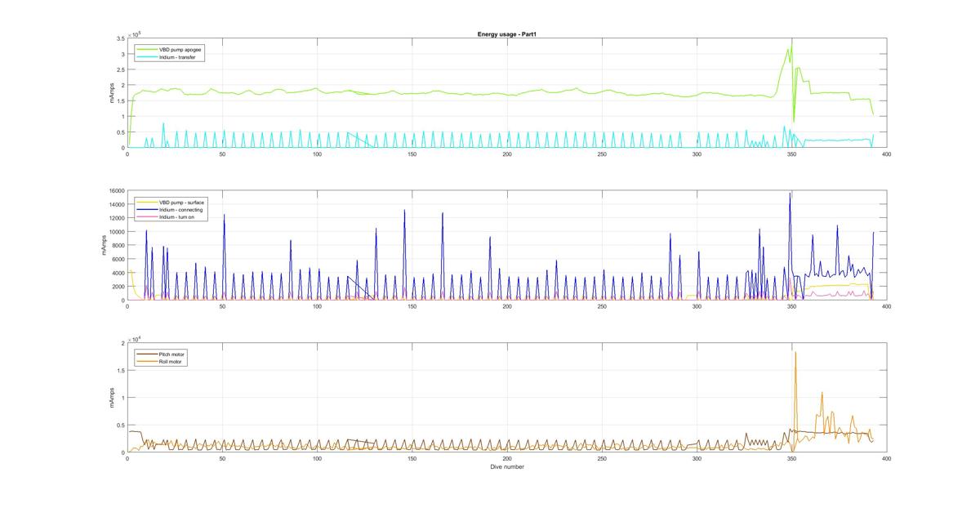Viewport: 980px width, 508px height.
Task: Click the roll motor peak near dive 350
Action: [x=795, y=353]
